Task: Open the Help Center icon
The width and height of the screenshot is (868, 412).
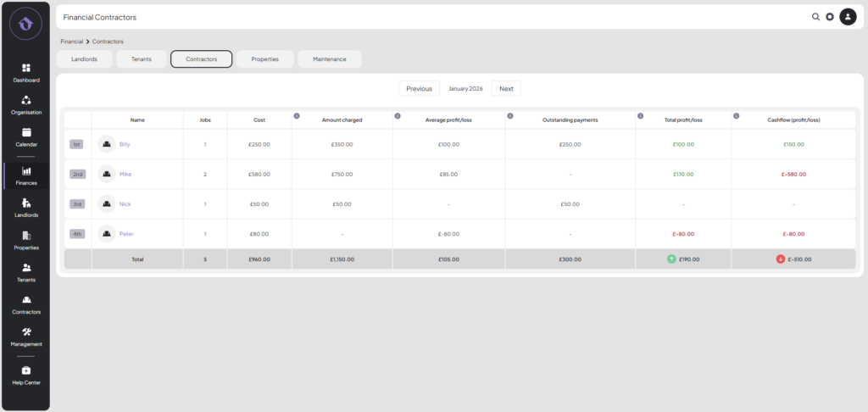Action: pyautogui.click(x=25, y=371)
